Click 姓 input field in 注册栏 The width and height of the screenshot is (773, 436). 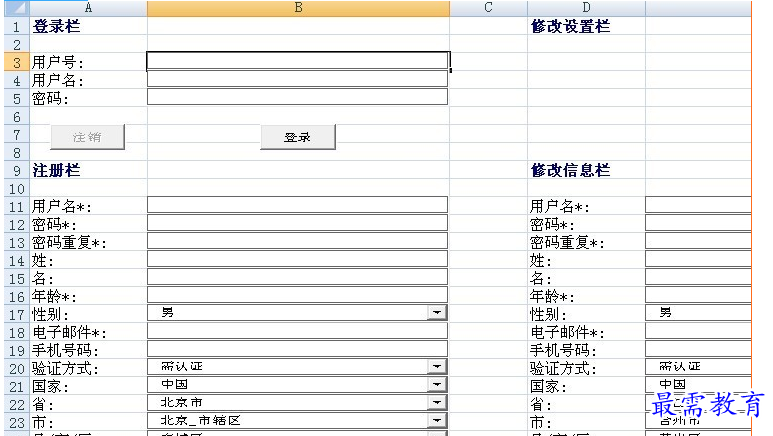297,259
